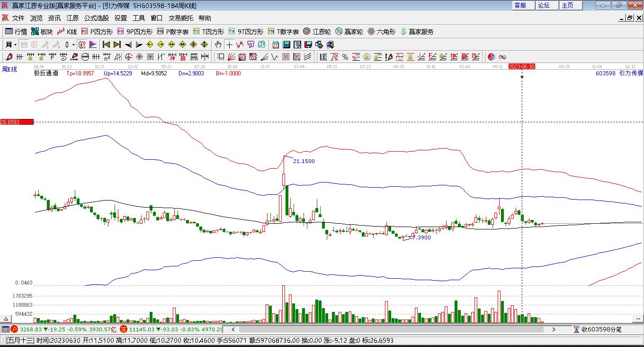Image resolution: width=644 pixels, height=347 pixels.
Task: Open the calculator icon in toolbar
Action: click(286, 45)
